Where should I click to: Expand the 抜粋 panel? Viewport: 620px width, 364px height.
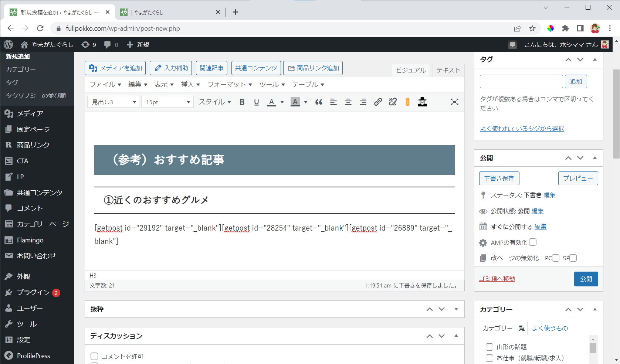click(456, 309)
